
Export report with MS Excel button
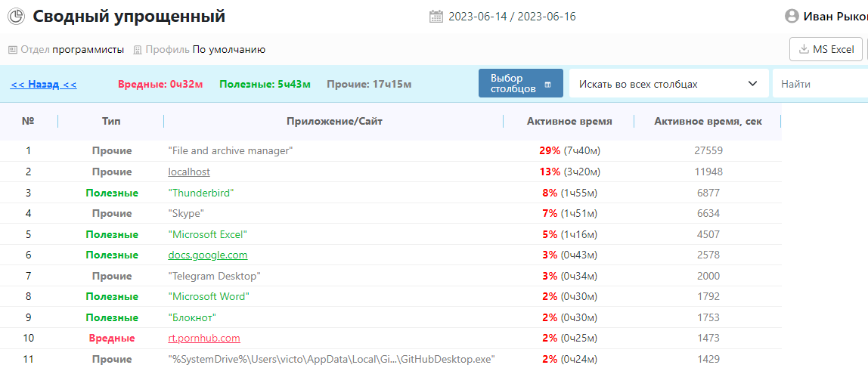click(x=826, y=50)
